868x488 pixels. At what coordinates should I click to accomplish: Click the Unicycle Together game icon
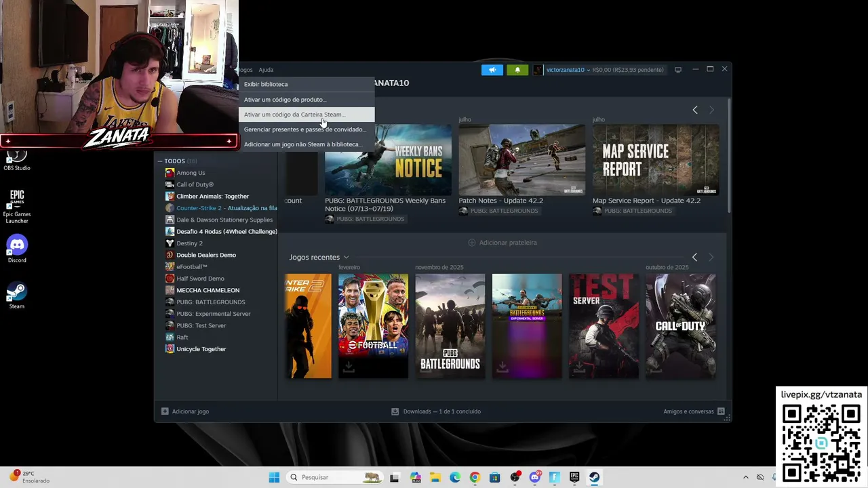click(170, 349)
